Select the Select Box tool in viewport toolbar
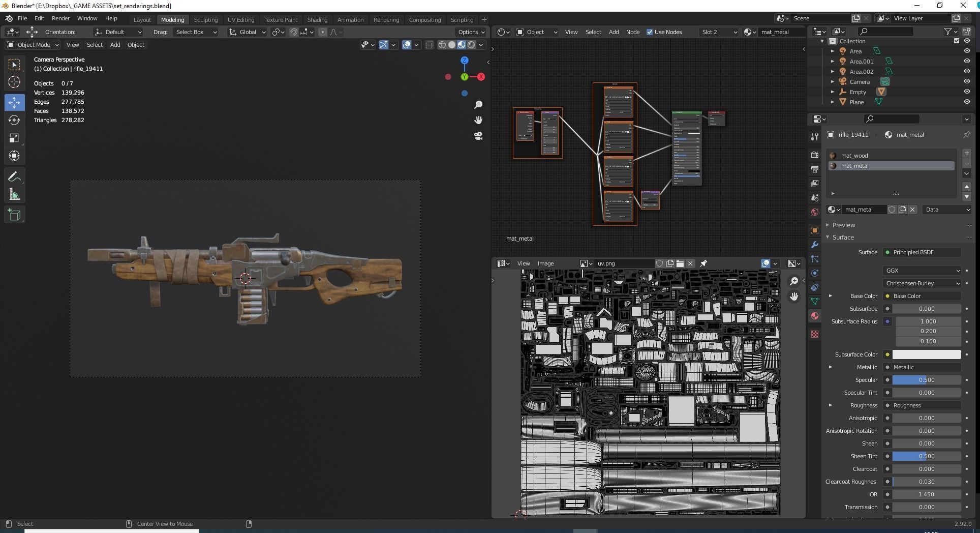The height and width of the screenshot is (533, 980). [x=14, y=65]
